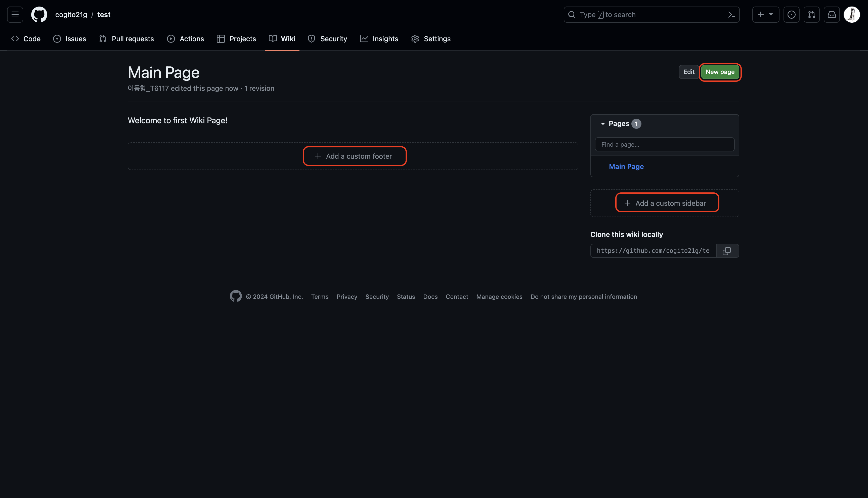Open the user avatar menu
The height and width of the screenshot is (498, 868).
pos(852,15)
